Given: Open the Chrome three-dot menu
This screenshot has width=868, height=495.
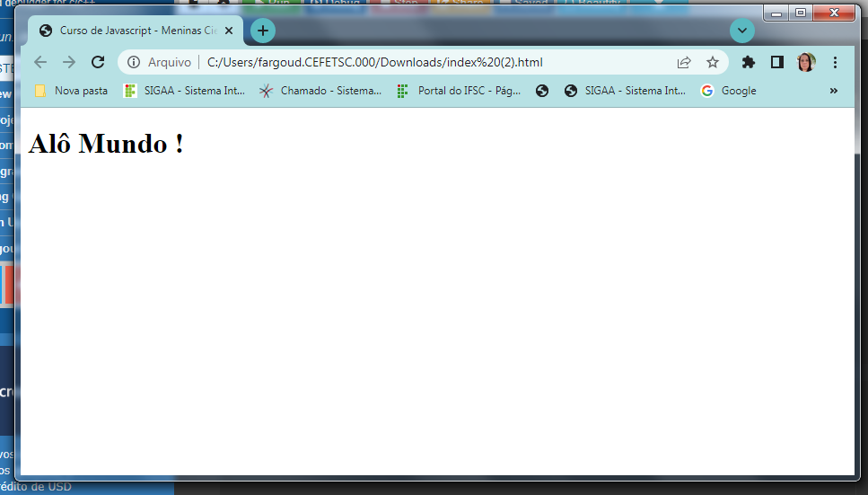Looking at the screenshot, I should coord(836,62).
